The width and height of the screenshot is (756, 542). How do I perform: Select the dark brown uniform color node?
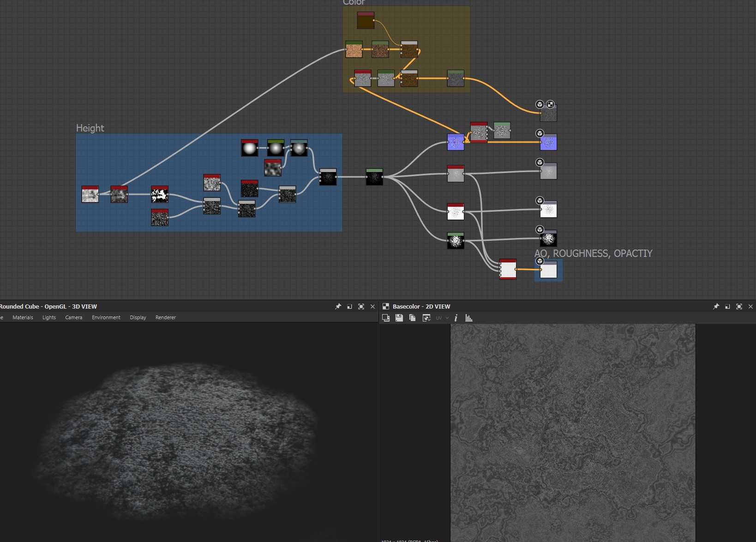[x=366, y=21]
